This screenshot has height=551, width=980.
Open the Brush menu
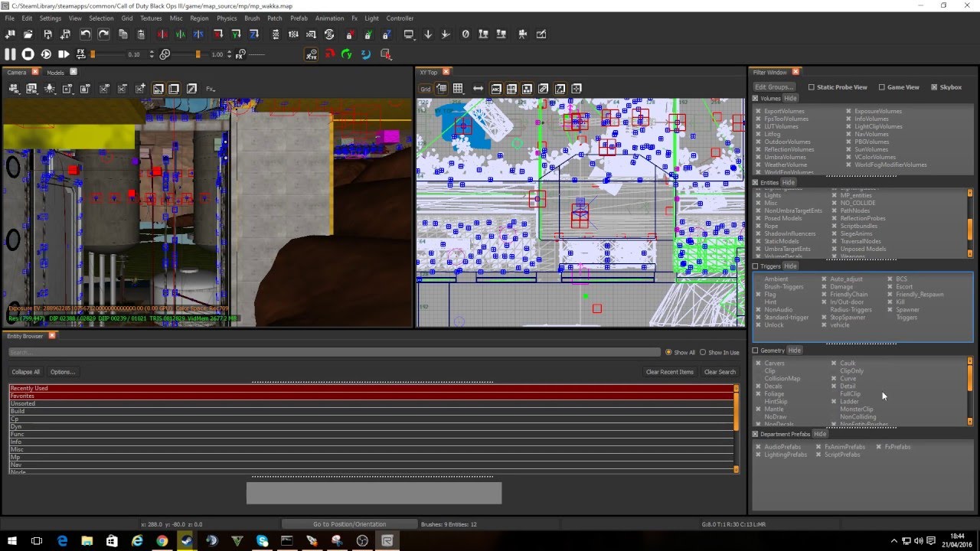coord(252,18)
